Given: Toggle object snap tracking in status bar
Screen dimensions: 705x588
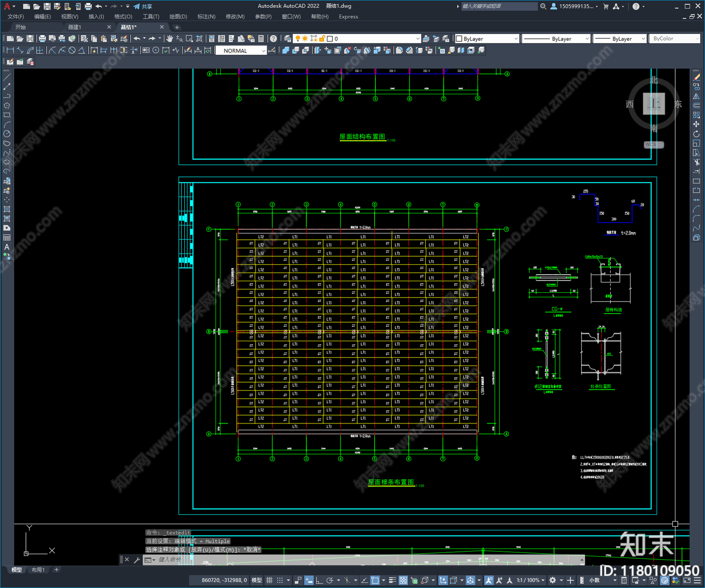Looking at the screenshot, I should click(x=364, y=580).
